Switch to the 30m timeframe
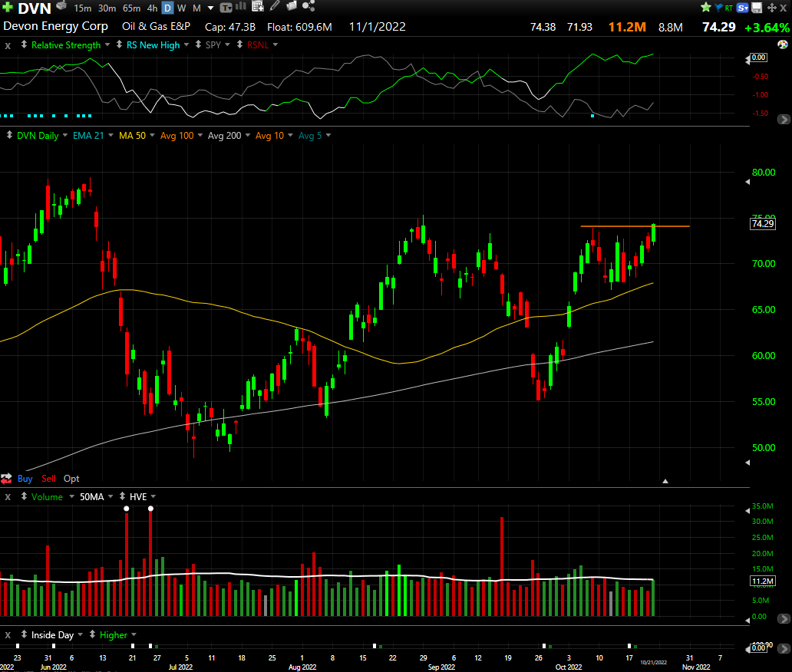Screen dimensions: 792x672 pyautogui.click(x=107, y=8)
